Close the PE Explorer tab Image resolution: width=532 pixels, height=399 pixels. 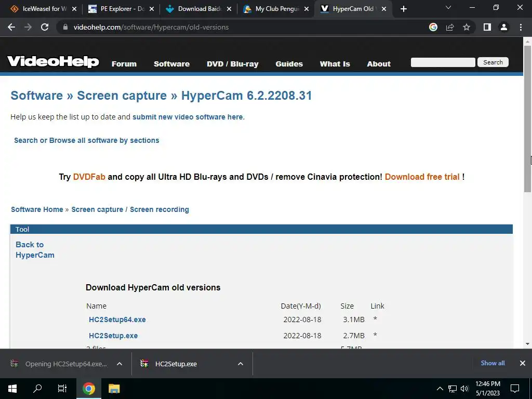(x=152, y=9)
